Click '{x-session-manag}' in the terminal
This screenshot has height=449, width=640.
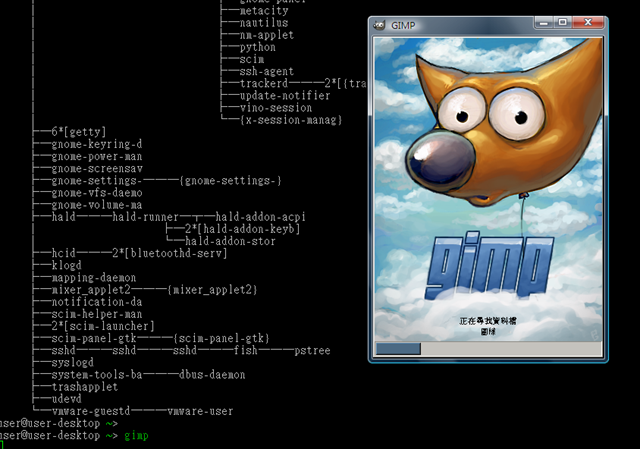tap(291, 120)
